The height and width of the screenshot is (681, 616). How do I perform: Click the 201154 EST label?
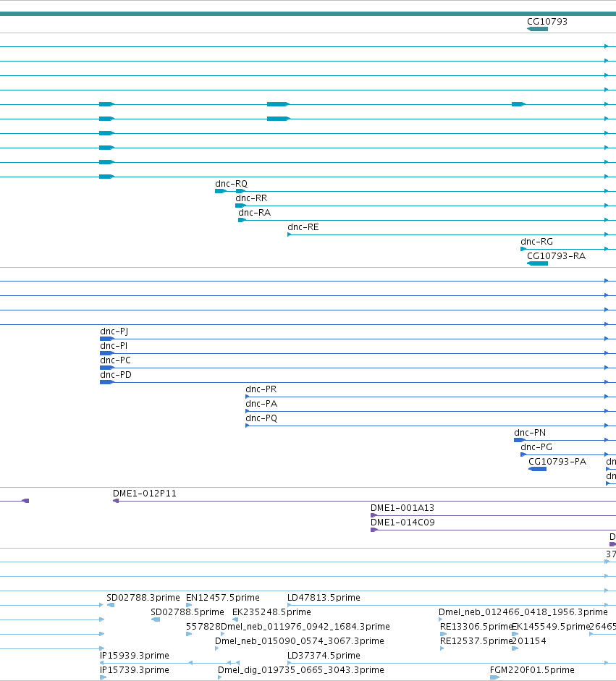click(528, 641)
